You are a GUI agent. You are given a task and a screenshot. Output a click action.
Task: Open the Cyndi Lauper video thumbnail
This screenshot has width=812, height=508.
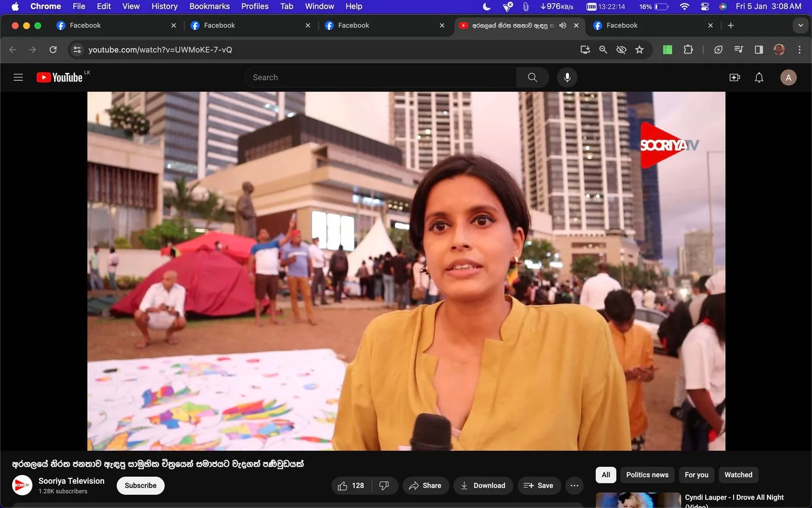(x=638, y=500)
